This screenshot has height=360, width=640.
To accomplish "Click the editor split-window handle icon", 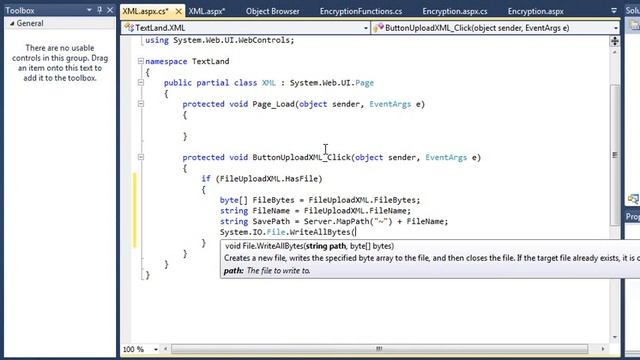I will [614, 41].
